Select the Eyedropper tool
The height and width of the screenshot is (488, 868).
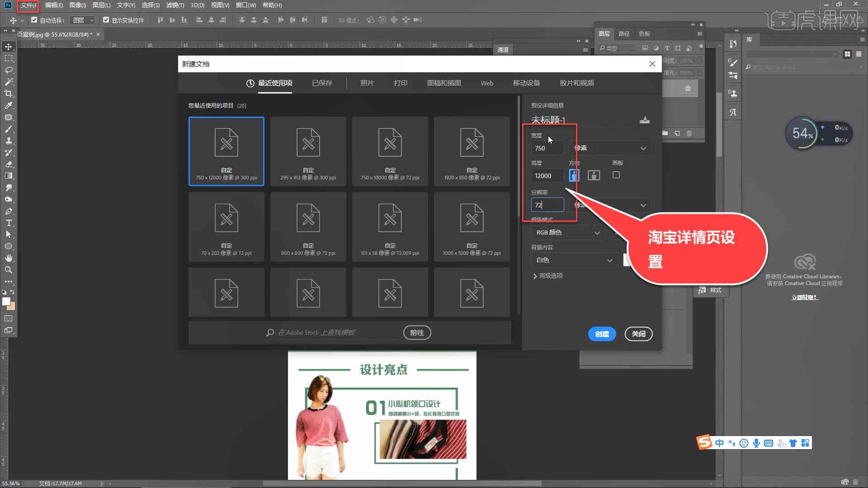click(x=9, y=105)
